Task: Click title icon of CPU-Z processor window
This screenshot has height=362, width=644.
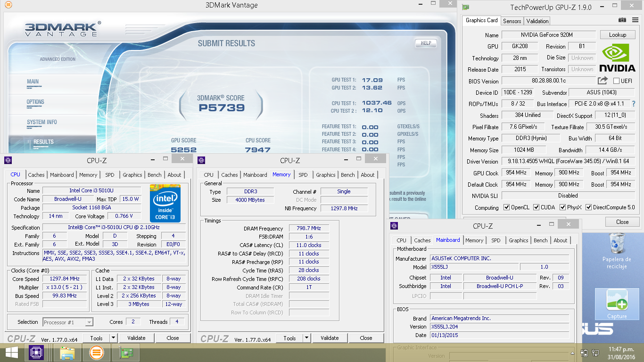Action: click(8, 160)
